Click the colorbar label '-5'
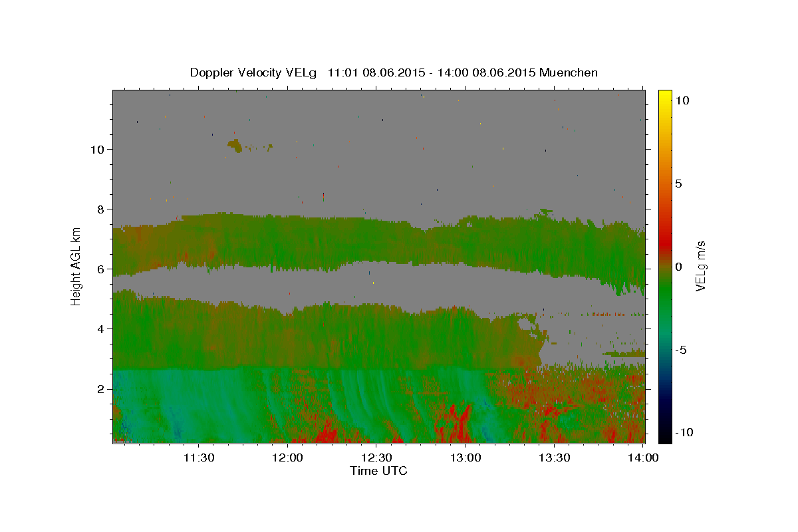798x532 pixels. click(x=681, y=350)
